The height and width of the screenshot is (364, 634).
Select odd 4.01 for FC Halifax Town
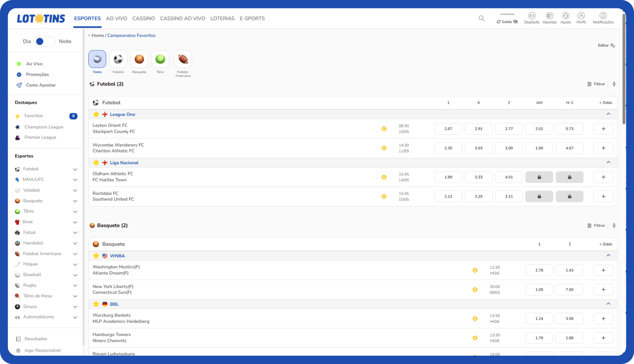[509, 177]
